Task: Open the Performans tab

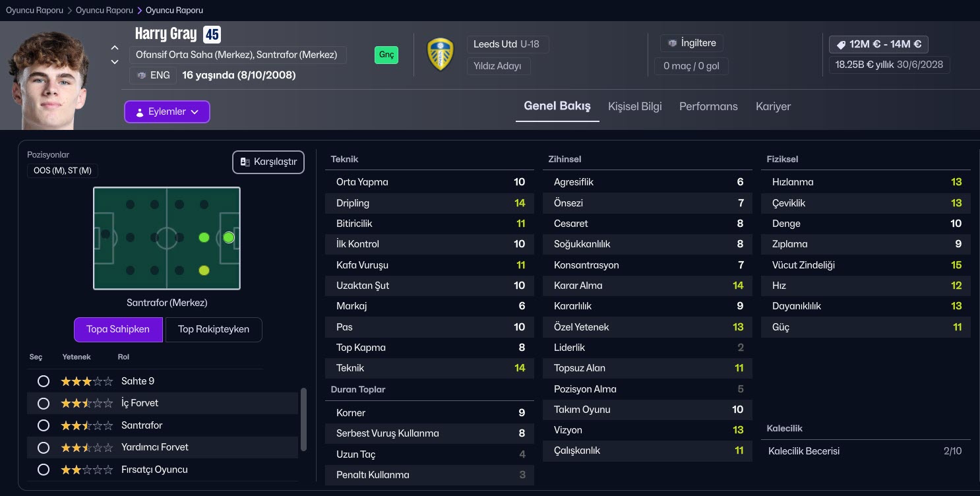Action: [708, 106]
